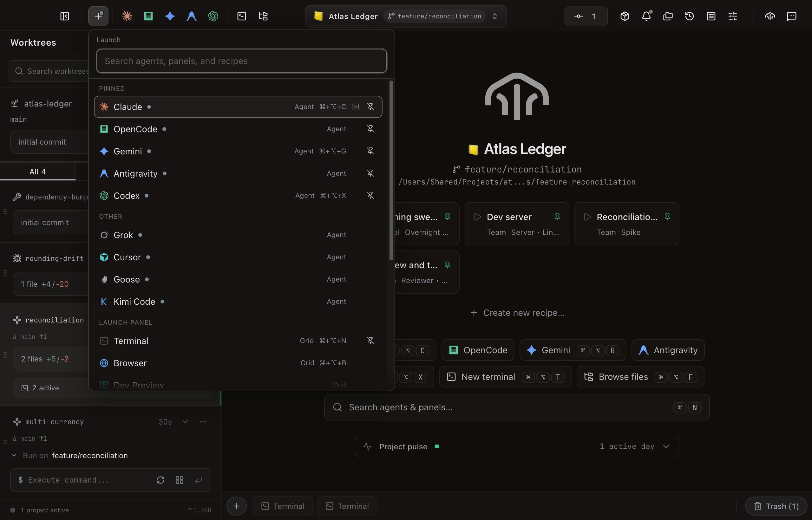Viewport: 812px width, 520px height.
Task: Open a new terminal from the top toolbar icon
Action: (241, 16)
